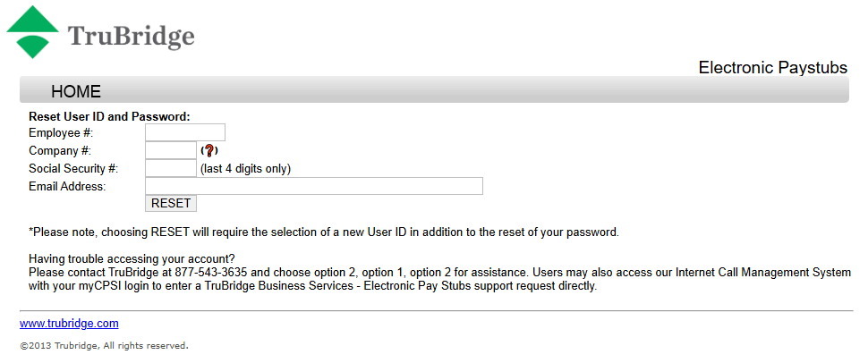
Task: Click the Electronic Paystubs heading
Action: click(x=772, y=68)
